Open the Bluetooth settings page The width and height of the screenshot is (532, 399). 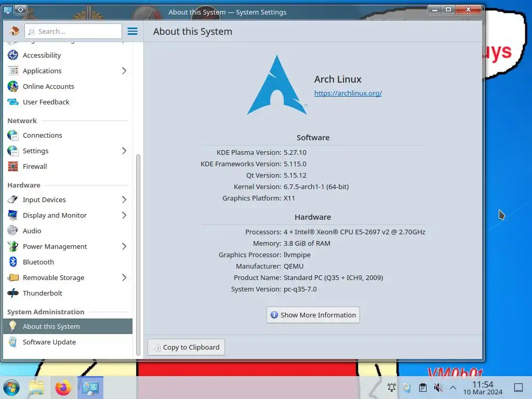68,262
